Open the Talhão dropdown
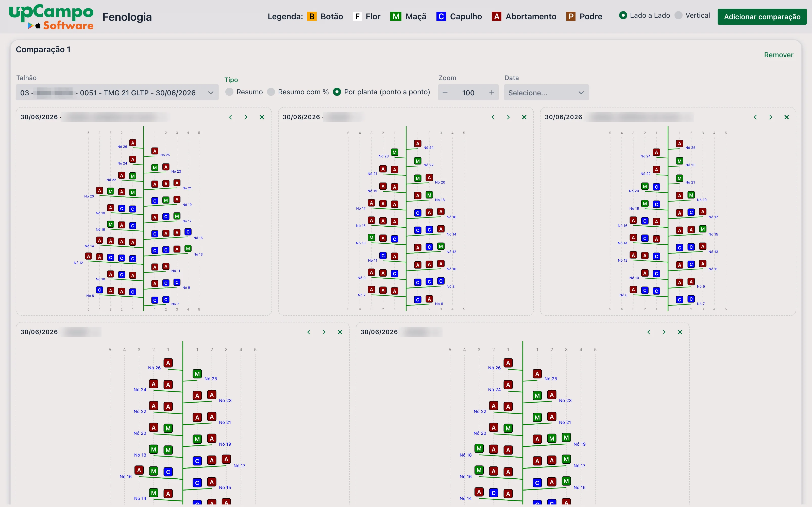This screenshot has width=812, height=507. click(117, 93)
